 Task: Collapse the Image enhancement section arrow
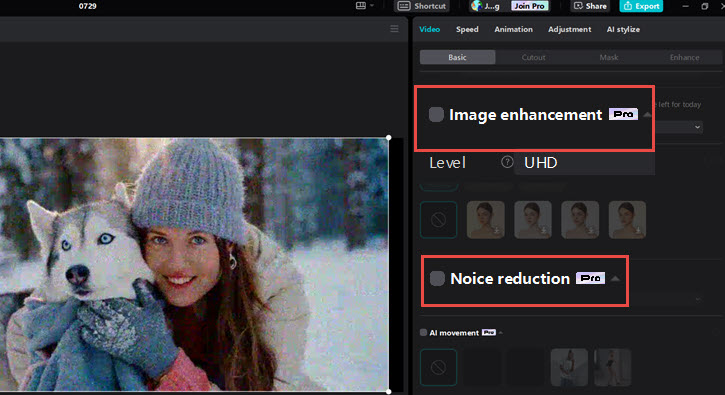coord(647,115)
